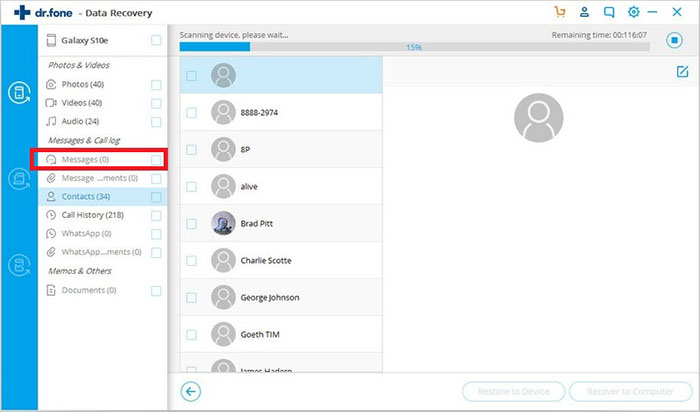Viewport: 700px width, 412px height.
Task: Open the settings gear icon
Action: (633, 12)
